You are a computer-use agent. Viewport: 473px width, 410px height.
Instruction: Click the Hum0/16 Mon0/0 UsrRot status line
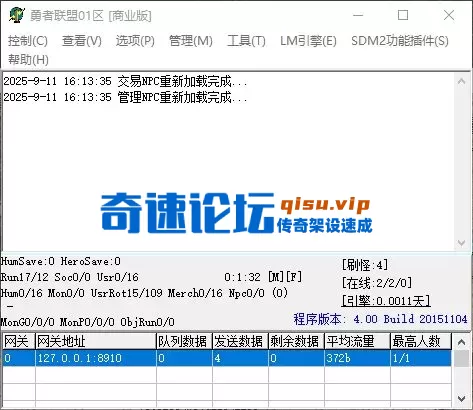[x=144, y=293]
